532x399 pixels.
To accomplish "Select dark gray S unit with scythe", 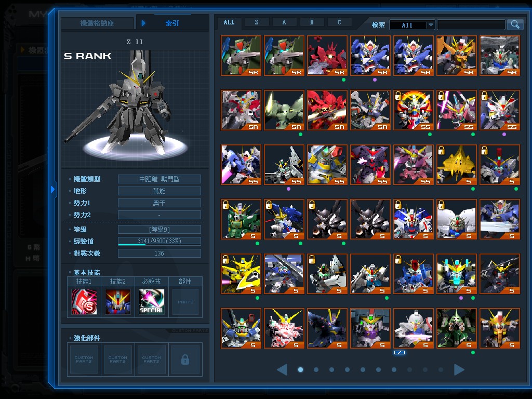I will click(499, 274).
